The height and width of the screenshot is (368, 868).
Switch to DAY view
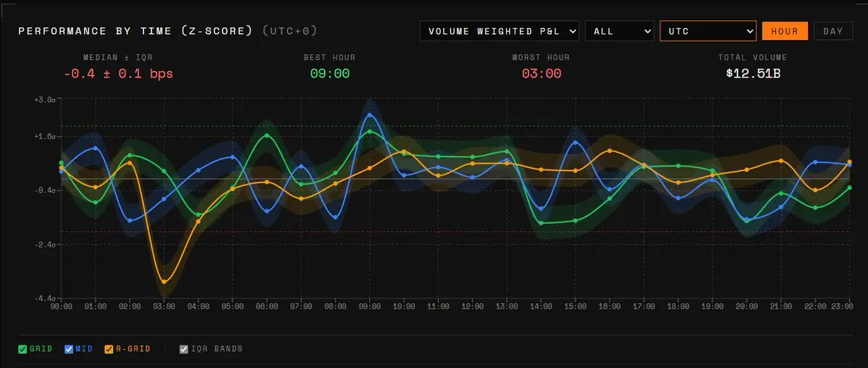tap(833, 31)
